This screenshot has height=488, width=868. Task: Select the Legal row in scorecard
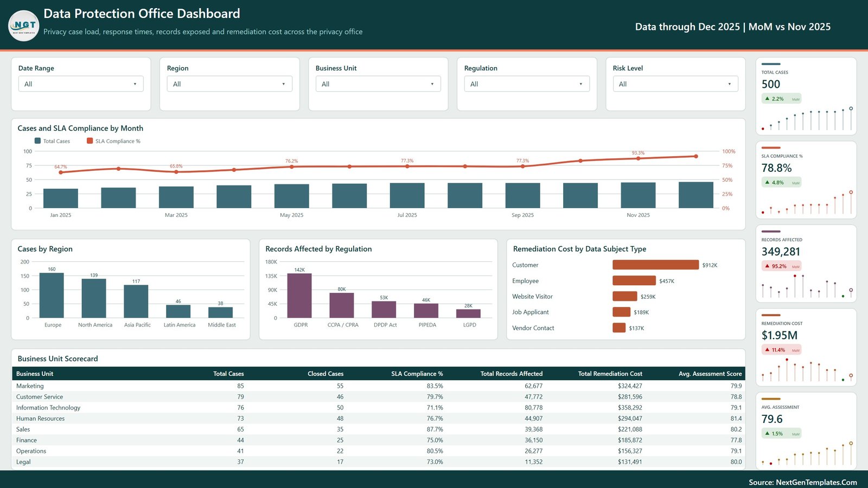tap(379, 462)
